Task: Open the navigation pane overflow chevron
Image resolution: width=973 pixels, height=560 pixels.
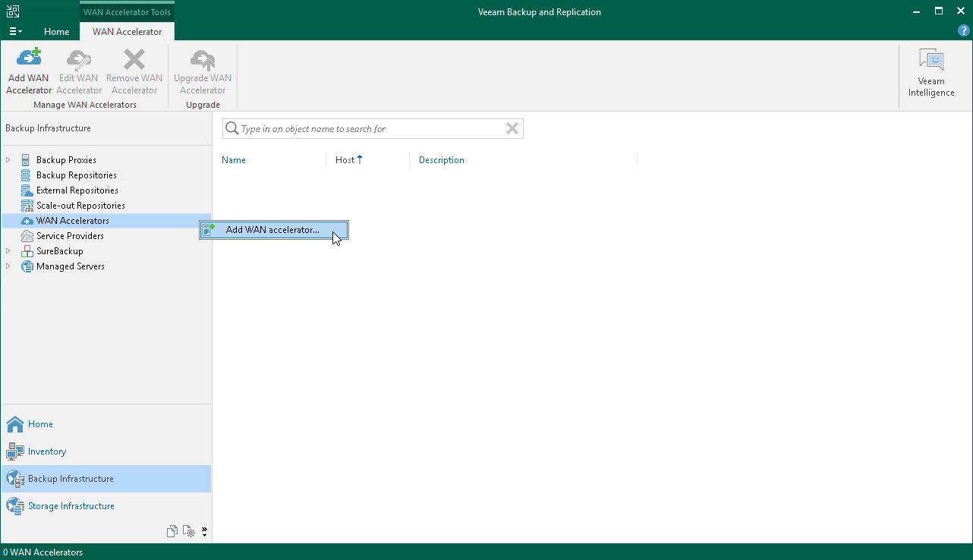Action: coord(204,531)
